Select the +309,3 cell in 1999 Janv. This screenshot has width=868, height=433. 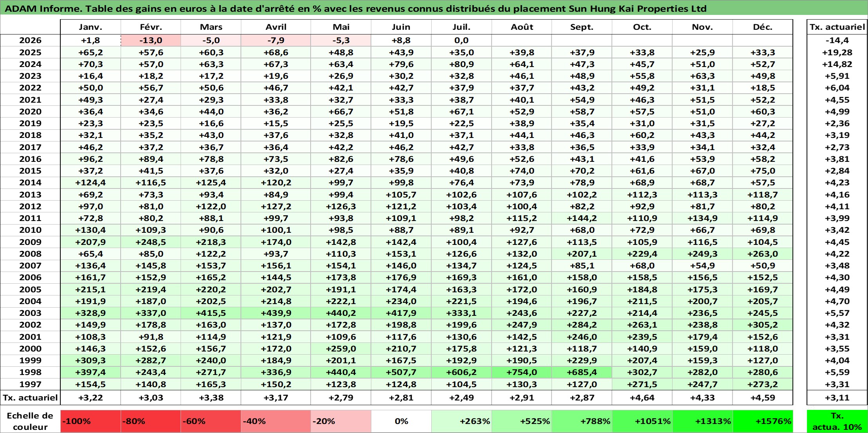90,361
